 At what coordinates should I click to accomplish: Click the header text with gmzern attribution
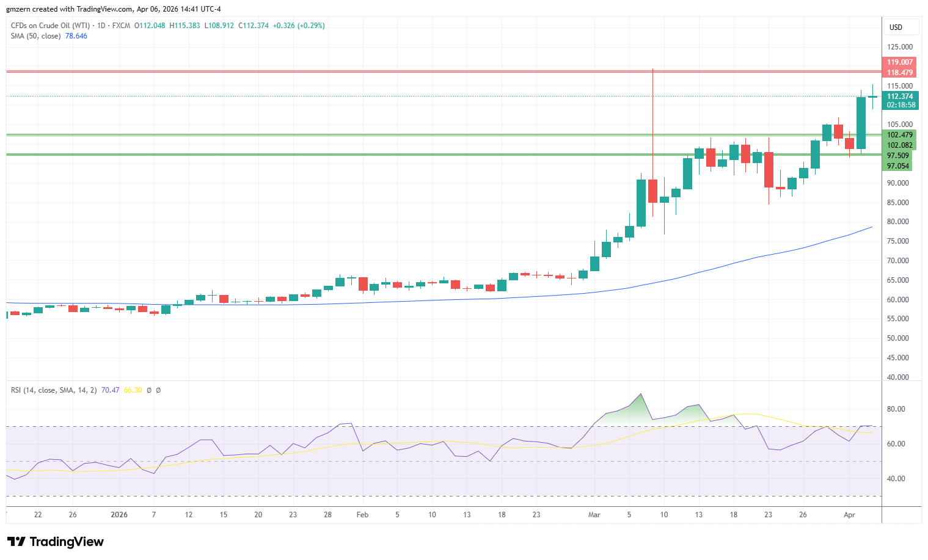tap(114, 9)
